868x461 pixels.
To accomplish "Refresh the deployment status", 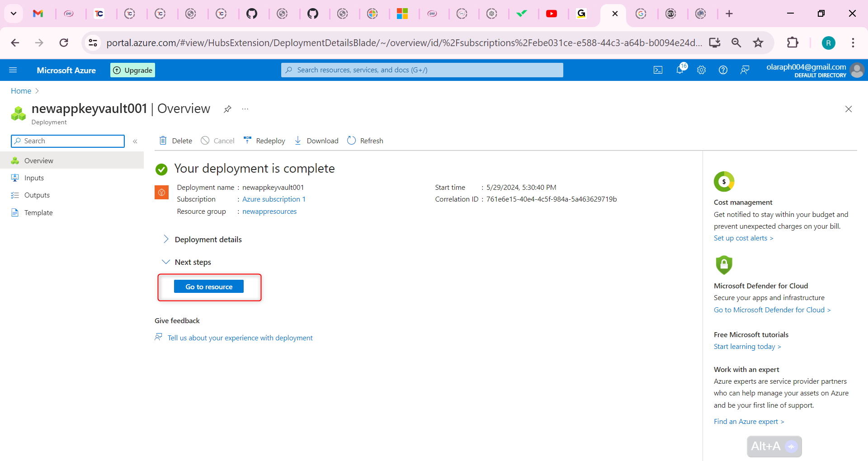I will [x=365, y=141].
